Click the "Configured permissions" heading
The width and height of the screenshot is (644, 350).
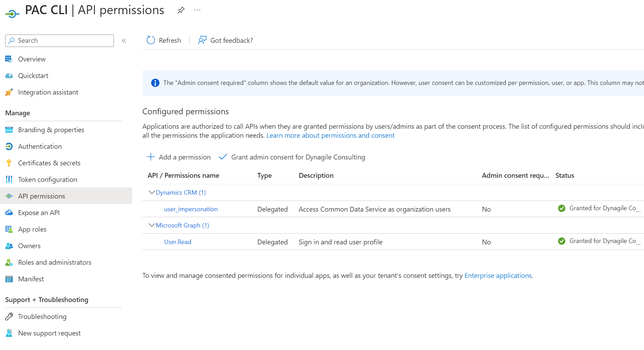pos(185,111)
